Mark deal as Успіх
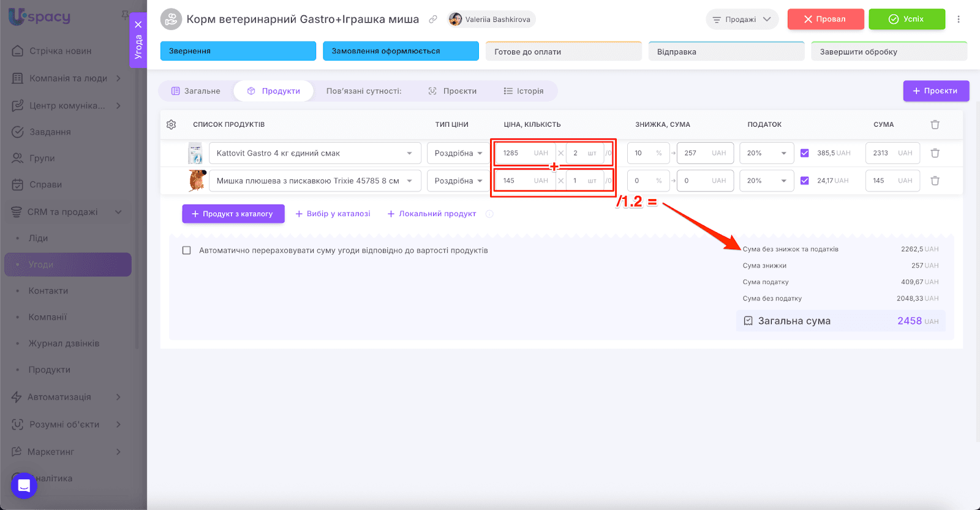This screenshot has width=980, height=510. coord(907,19)
